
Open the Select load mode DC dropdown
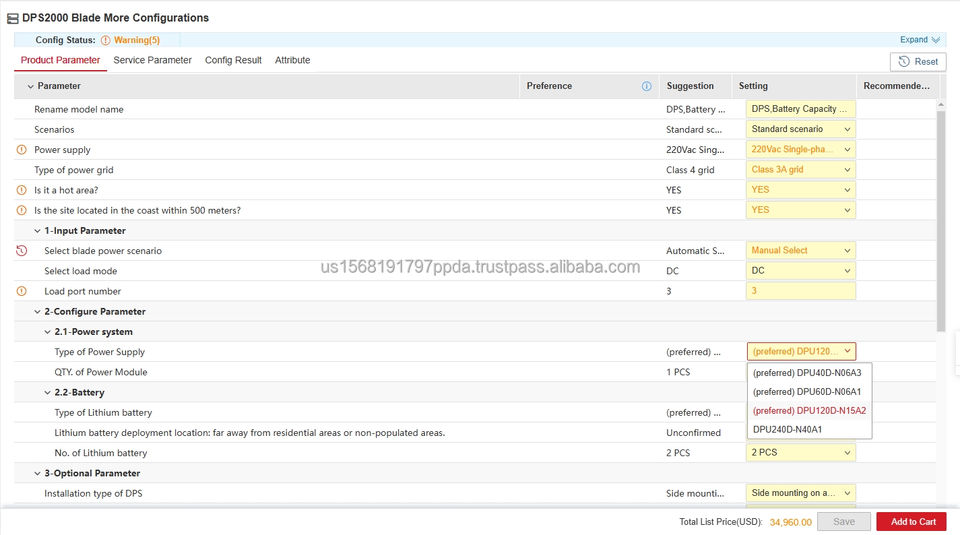click(801, 271)
